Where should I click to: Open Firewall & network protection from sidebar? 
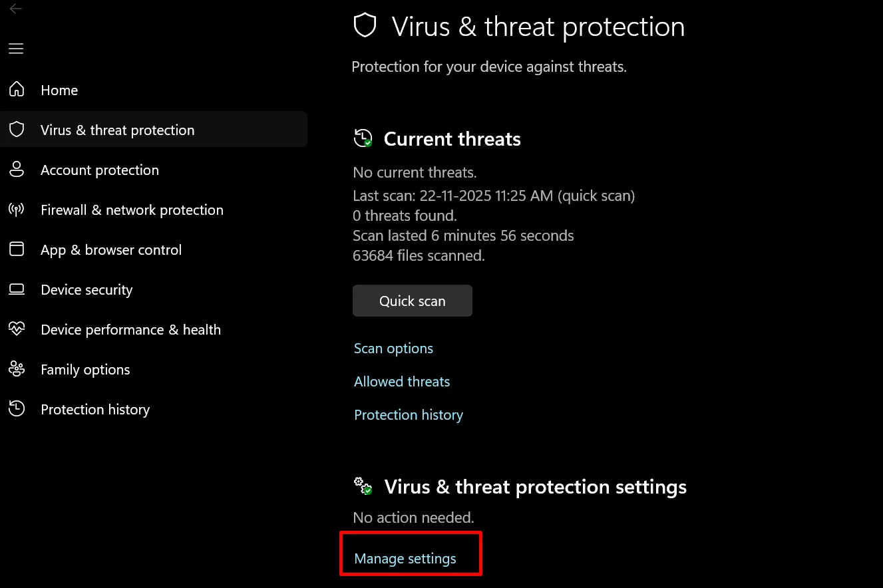click(132, 210)
